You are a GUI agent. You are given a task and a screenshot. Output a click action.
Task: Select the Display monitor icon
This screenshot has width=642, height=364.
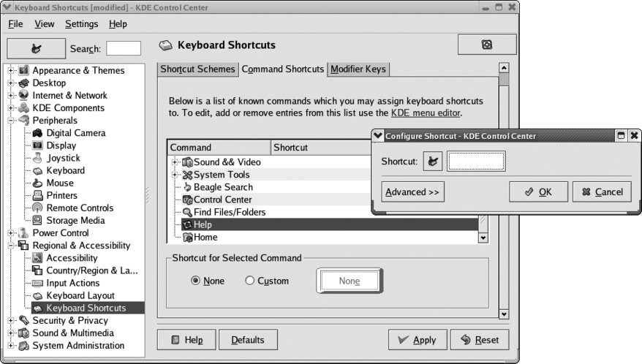(x=38, y=145)
